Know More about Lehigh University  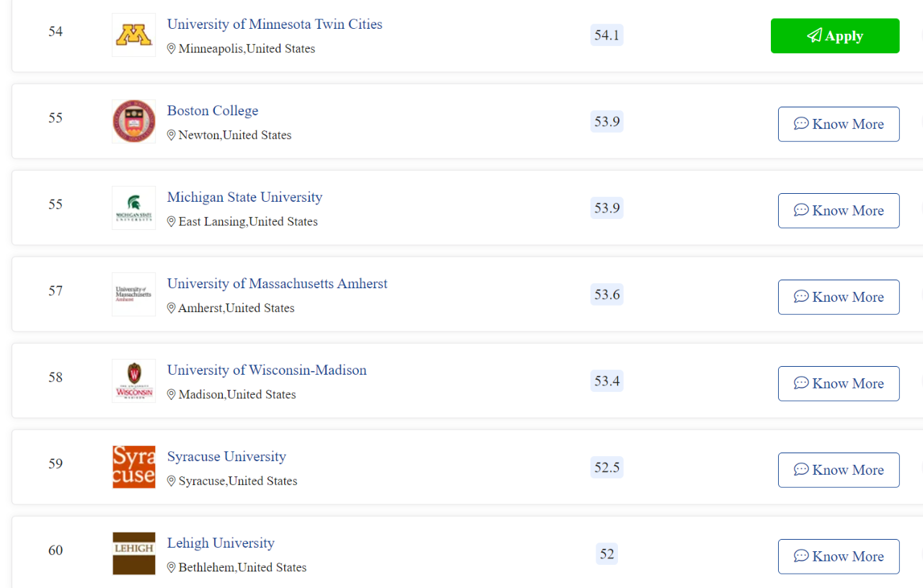tap(839, 556)
